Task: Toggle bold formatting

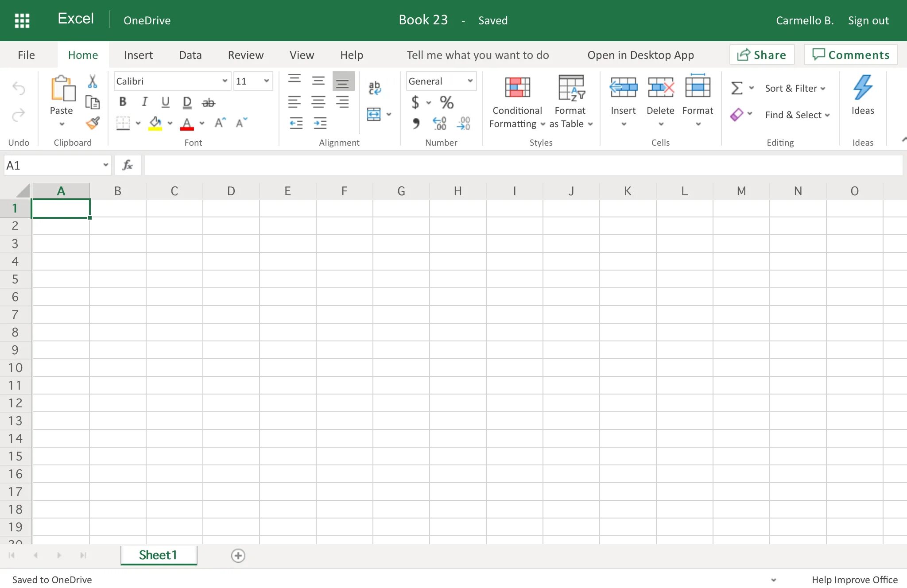Action: [x=123, y=102]
